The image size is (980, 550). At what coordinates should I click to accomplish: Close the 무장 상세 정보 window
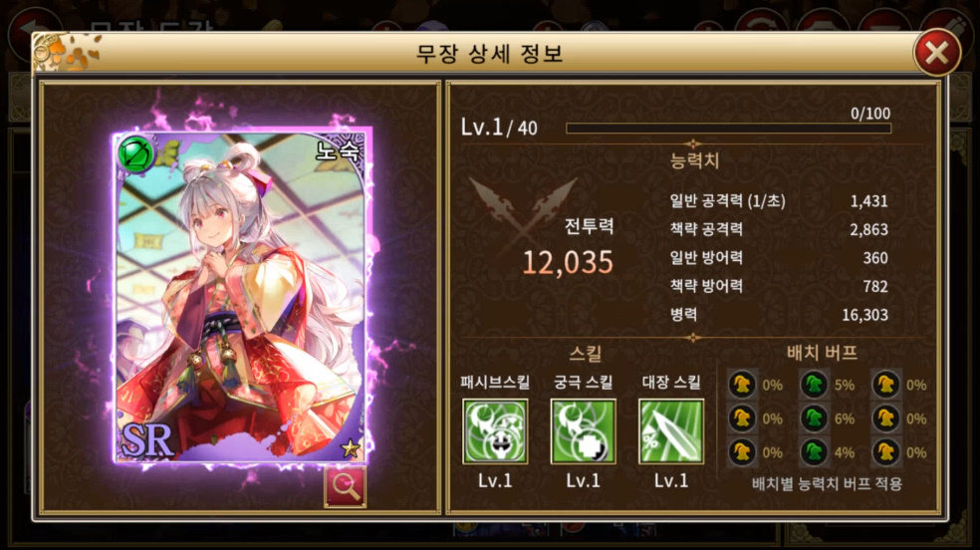(x=937, y=53)
